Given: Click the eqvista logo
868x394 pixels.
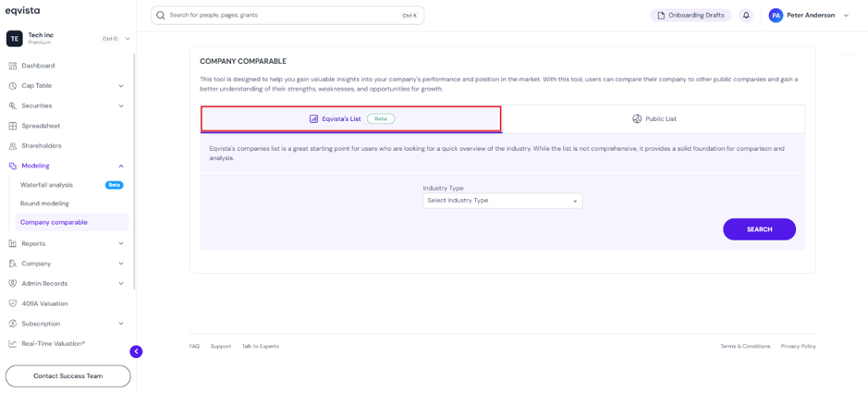Looking at the screenshot, I should click(x=22, y=10).
